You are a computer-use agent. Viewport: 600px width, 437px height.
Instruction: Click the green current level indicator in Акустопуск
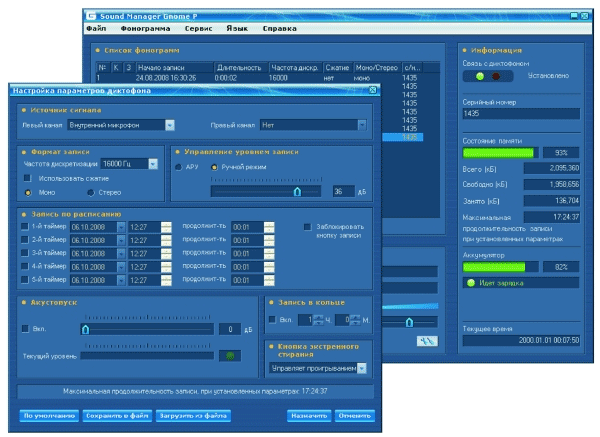coord(230,356)
